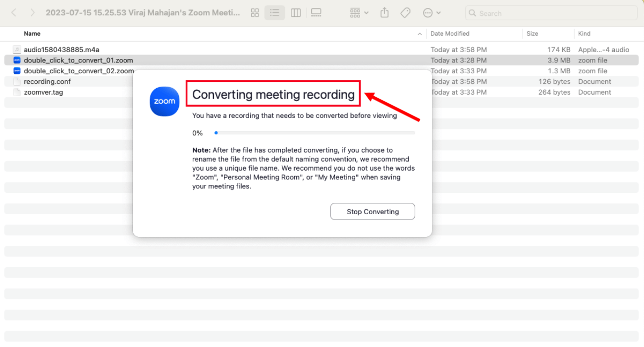Click the 126 bytes size cell
The width and height of the screenshot is (644, 347).
[x=554, y=82]
